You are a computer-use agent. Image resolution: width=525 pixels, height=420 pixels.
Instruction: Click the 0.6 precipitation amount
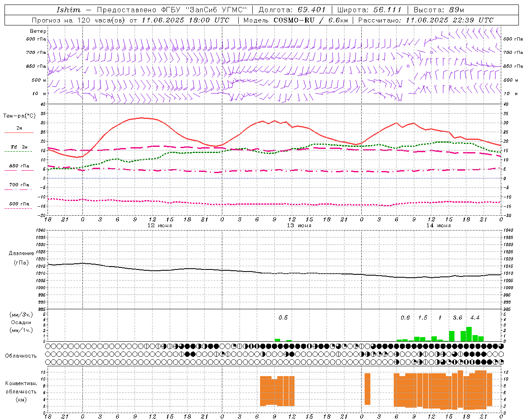tap(405, 318)
